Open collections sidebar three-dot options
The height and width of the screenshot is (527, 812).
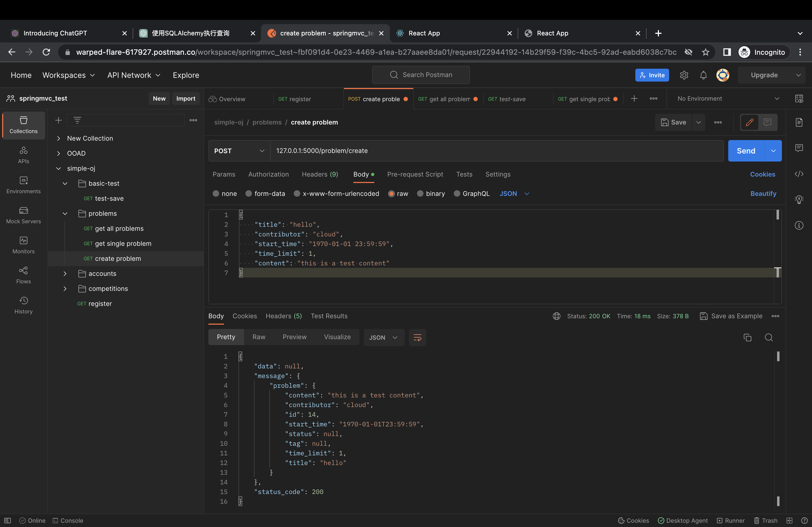point(193,120)
